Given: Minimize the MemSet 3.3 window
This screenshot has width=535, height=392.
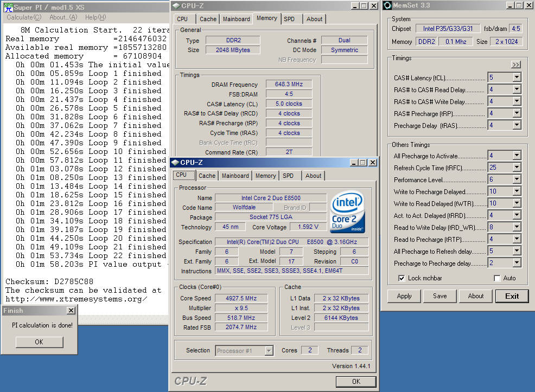Looking at the screenshot, I should (511, 5).
